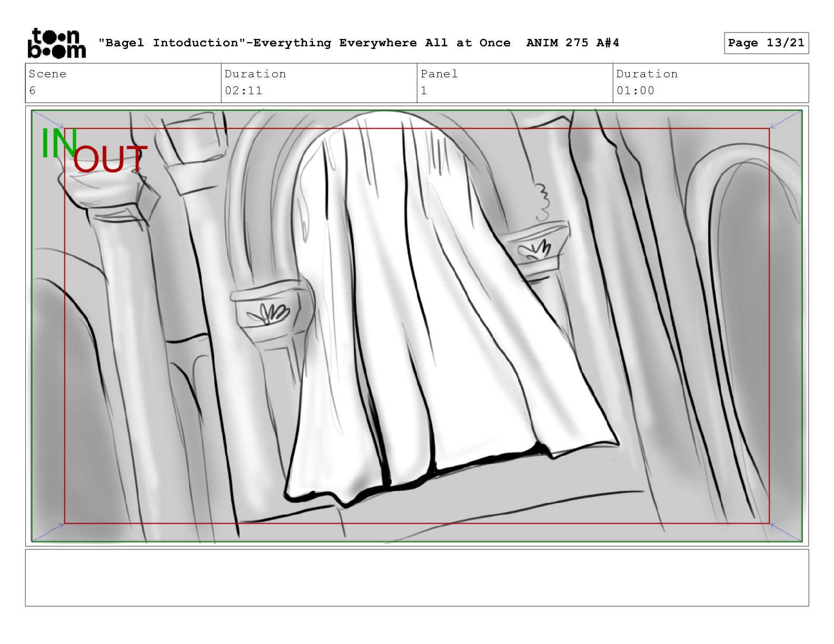Click the empty notes box below the panel
This screenshot has height=644, width=834.
[416, 578]
